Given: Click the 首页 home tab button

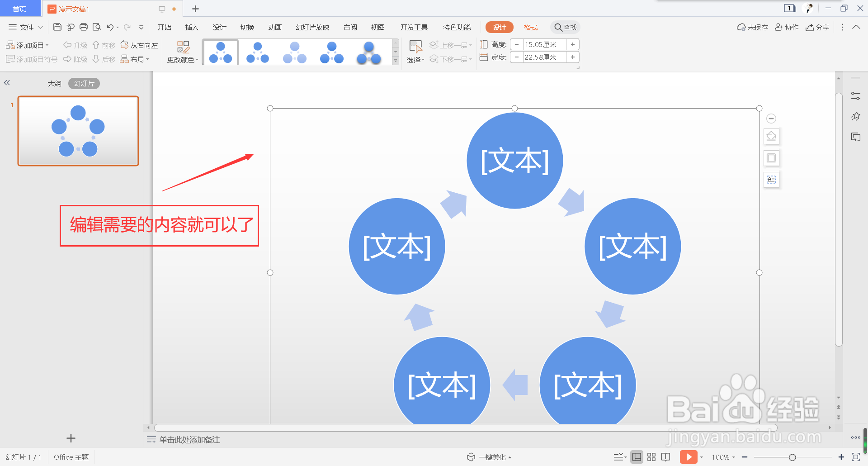Looking at the screenshot, I should click(20, 9).
